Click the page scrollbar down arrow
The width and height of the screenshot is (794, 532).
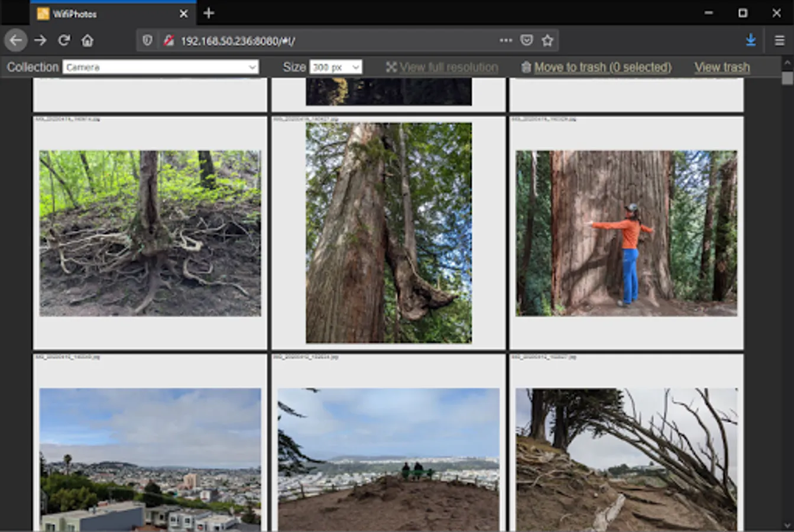(x=787, y=525)
